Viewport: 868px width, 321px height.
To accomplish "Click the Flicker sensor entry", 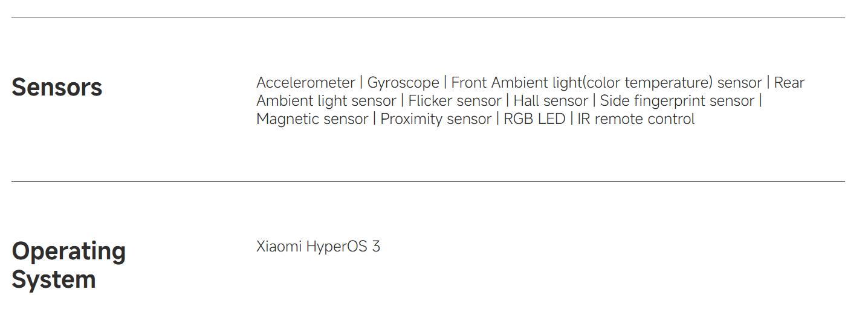I will (455, 100).
